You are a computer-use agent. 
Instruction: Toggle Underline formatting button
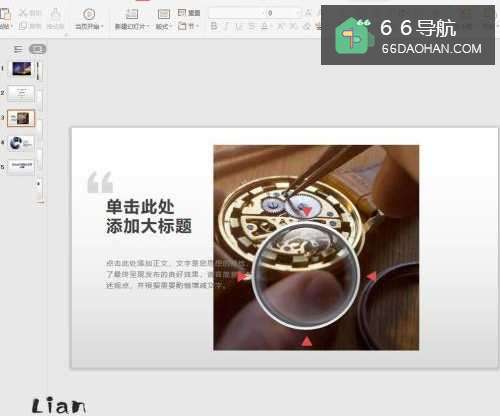239,26
